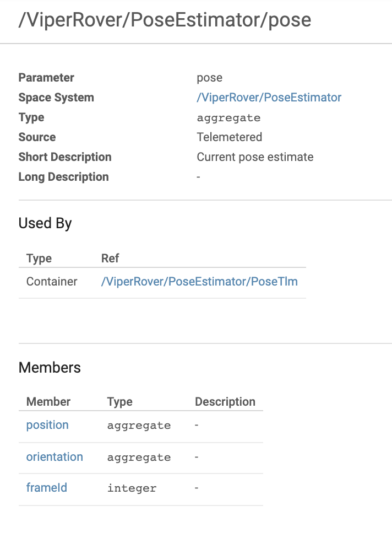Click the /ViperRover/PoseEstimator/pose page title
The height and width of the screenshot is (538, 392).
pyautogui.click(x=165, y=19)
